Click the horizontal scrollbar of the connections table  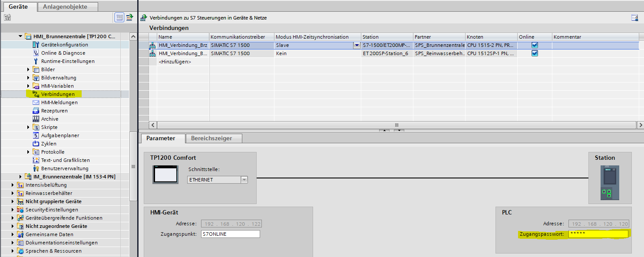point(395,125)
